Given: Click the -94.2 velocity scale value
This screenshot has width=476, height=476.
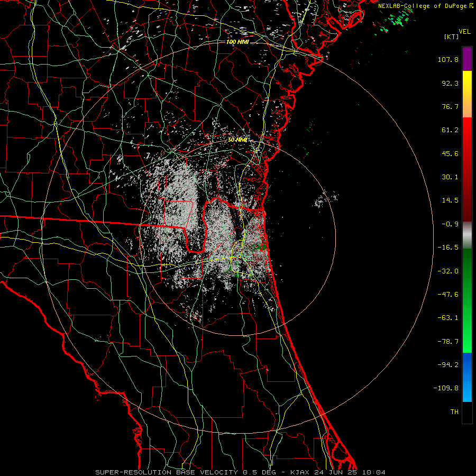Looking at the screenshot, I should 448,365.
